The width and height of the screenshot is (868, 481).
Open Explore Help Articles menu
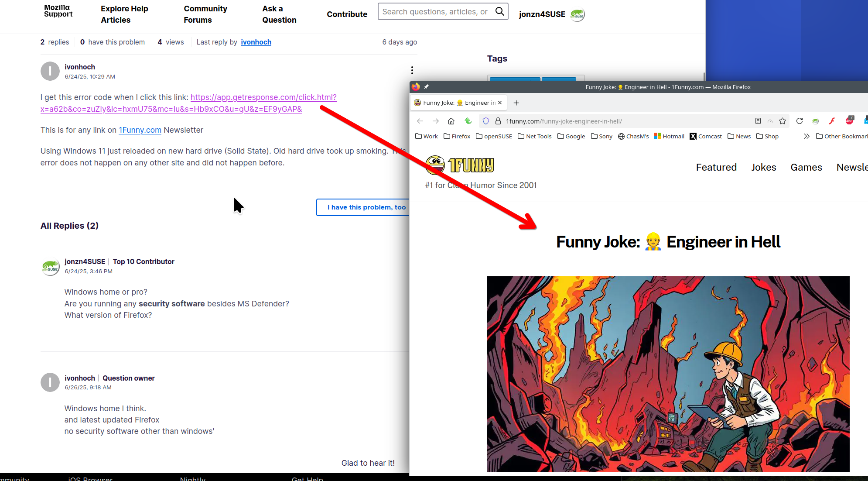point(124,14)
